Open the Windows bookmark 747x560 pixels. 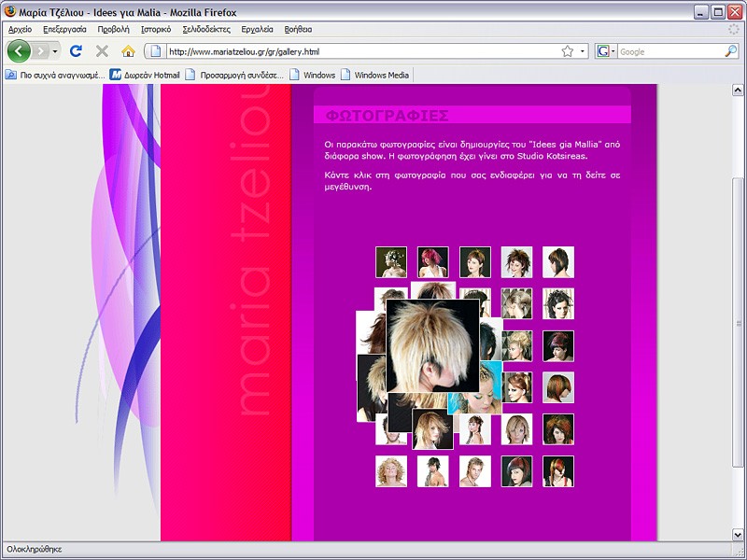click(x=313, y=76)
